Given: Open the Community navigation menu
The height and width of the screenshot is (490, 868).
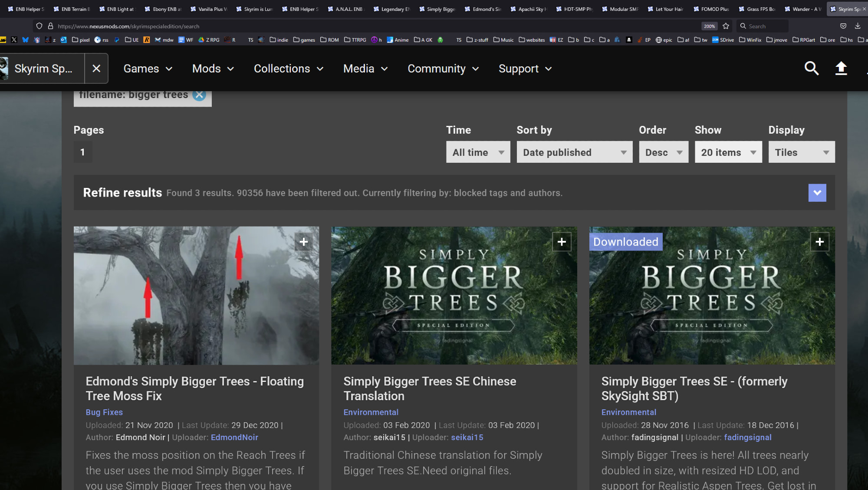Looking at the screenshot, I should [x=443, y=69].
